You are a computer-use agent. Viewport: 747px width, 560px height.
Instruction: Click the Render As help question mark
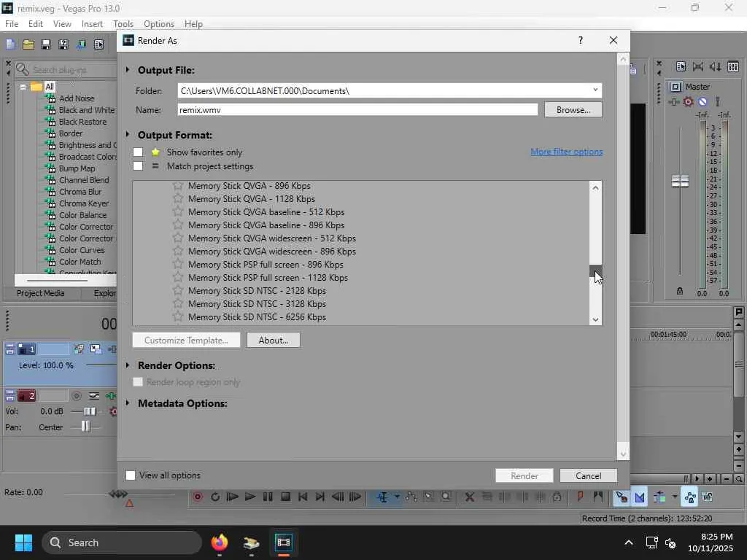(x=580, y=41)
